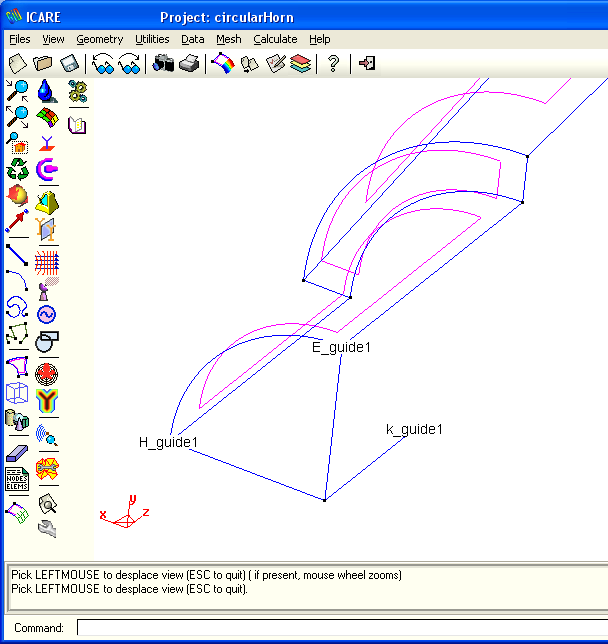Select the arc curve creation tool
The height and width of the screenshot is (644, 608).
17,281
